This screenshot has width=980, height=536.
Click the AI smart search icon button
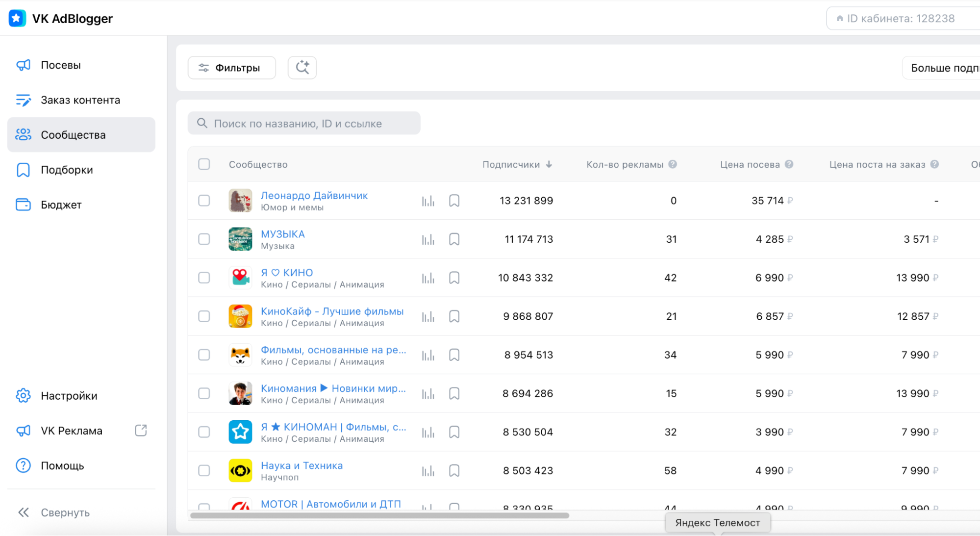(302, 68)
